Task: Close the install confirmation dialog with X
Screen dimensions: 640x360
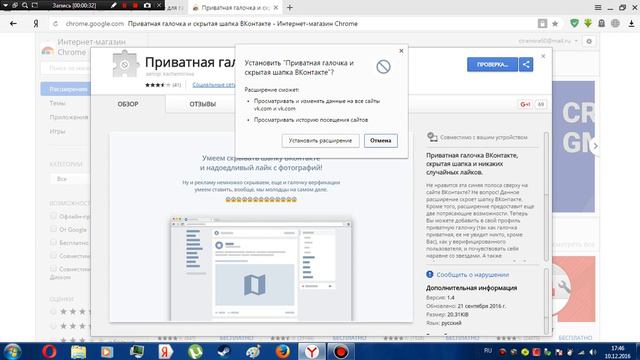Action: point(401,51)
